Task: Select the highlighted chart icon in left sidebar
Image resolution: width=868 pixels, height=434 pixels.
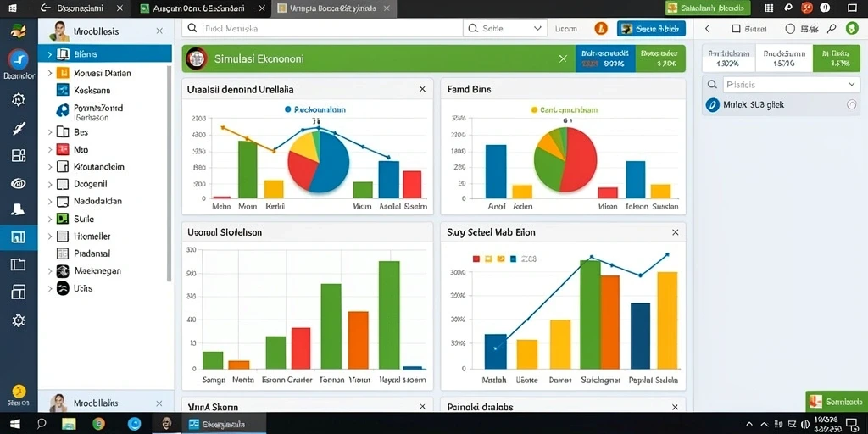Action: [x=19, y=237]
